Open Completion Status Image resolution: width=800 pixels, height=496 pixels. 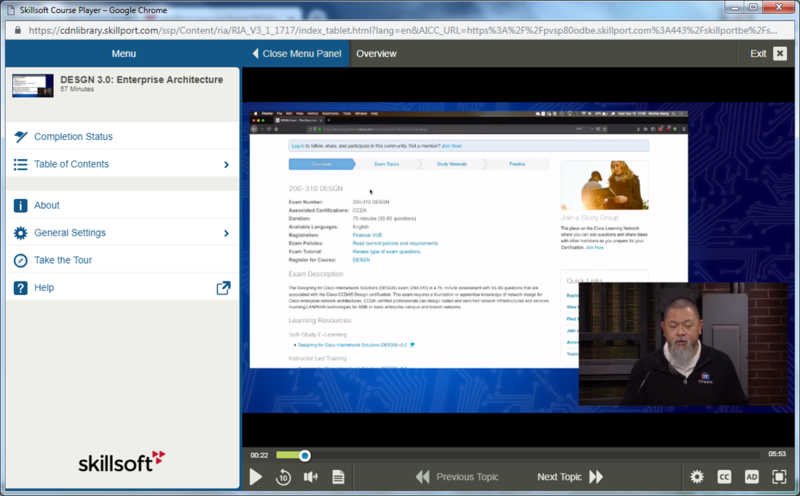coord(122,136)
